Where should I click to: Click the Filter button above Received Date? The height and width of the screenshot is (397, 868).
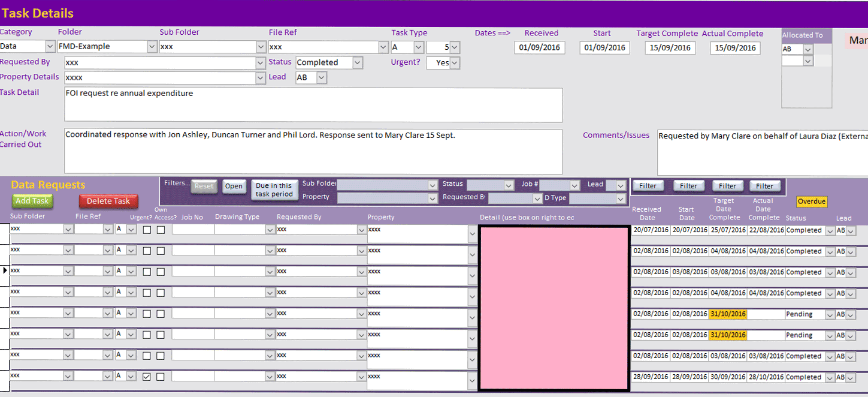point(648,185)
